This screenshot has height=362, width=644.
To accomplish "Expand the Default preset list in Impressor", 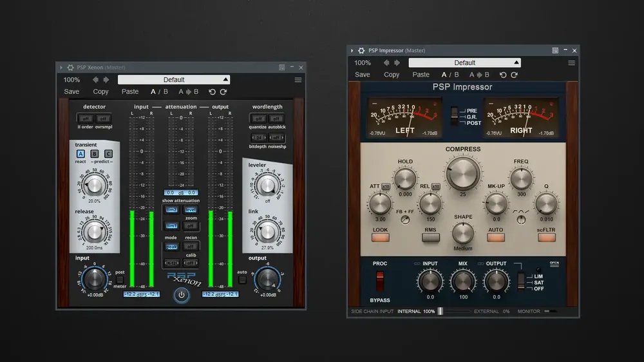I will pos(464,63).
